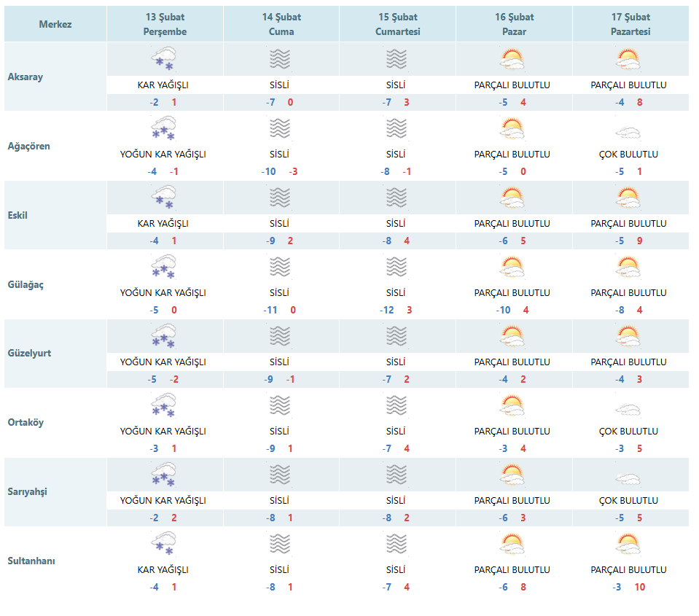Select the 14 Şubat Cuma column header
The height and width of the screenshot is (616, 699).
click(x=281, y=24)
